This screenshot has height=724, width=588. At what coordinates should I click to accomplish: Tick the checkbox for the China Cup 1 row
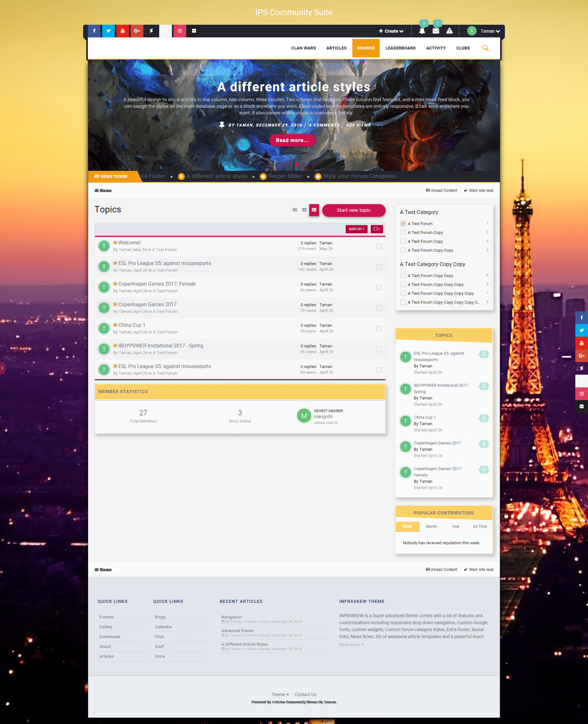tap(379, 329)
